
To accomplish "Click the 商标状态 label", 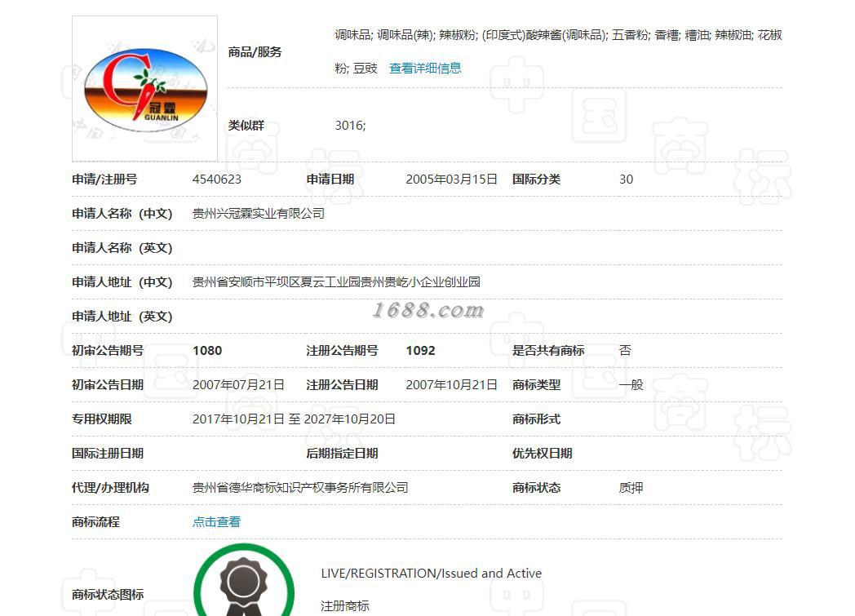I will [536, 488].
